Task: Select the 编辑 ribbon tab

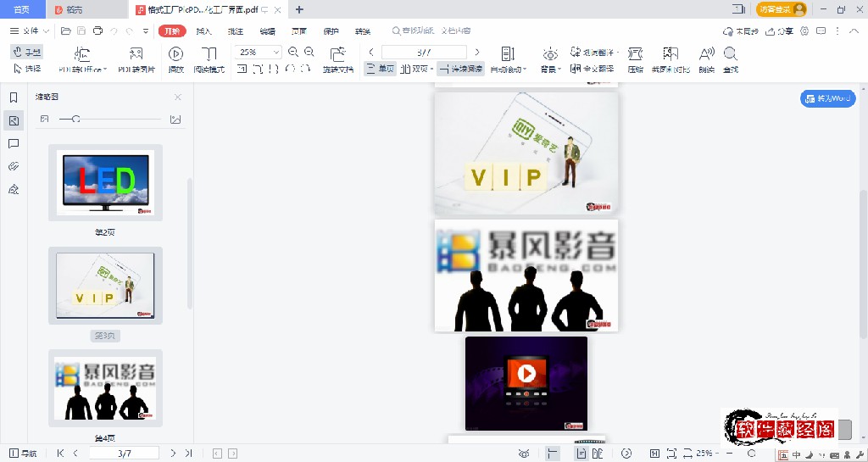Action: pyautogui.click(x=267, y=31)
